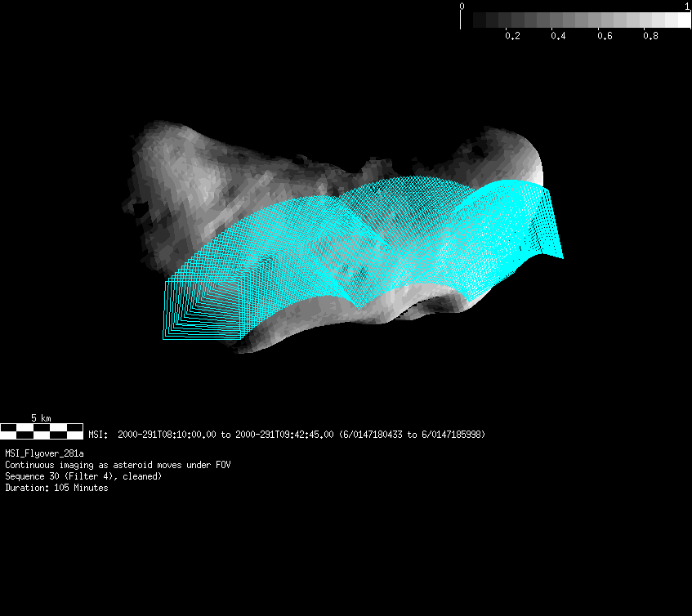Click the MSI_Flyover_281a title text
The height and width of the screenshot is (616, 692).
coord(45,453)
